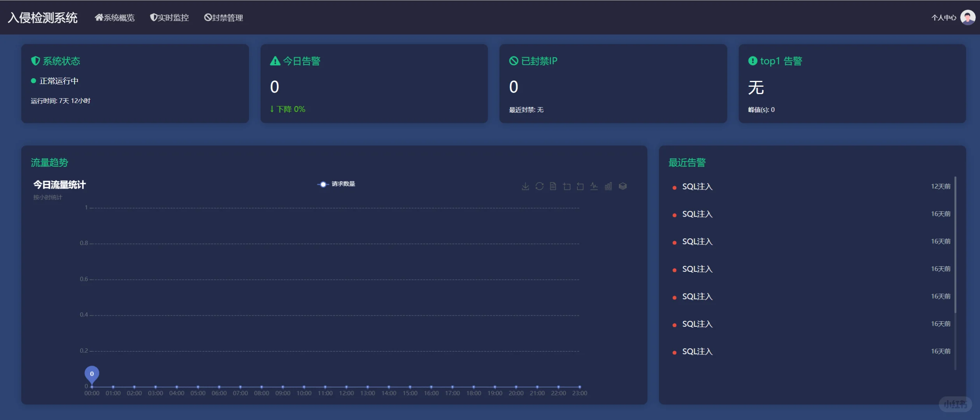Image resolution: width=980 pixels, height=420 pixels.
Task: Restore the chart zoom to default
Action: (580, 186)
